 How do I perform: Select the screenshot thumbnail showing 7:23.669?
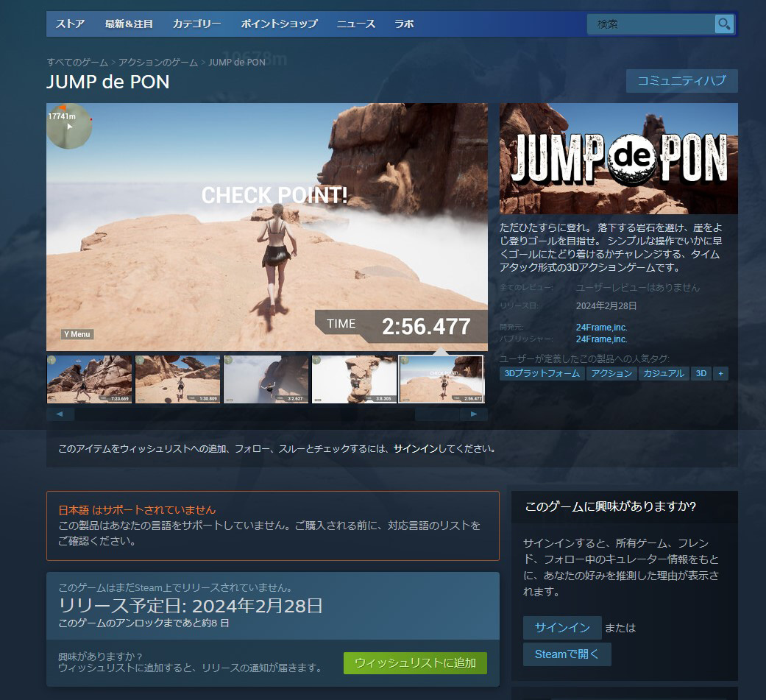[x=90, y=380]
